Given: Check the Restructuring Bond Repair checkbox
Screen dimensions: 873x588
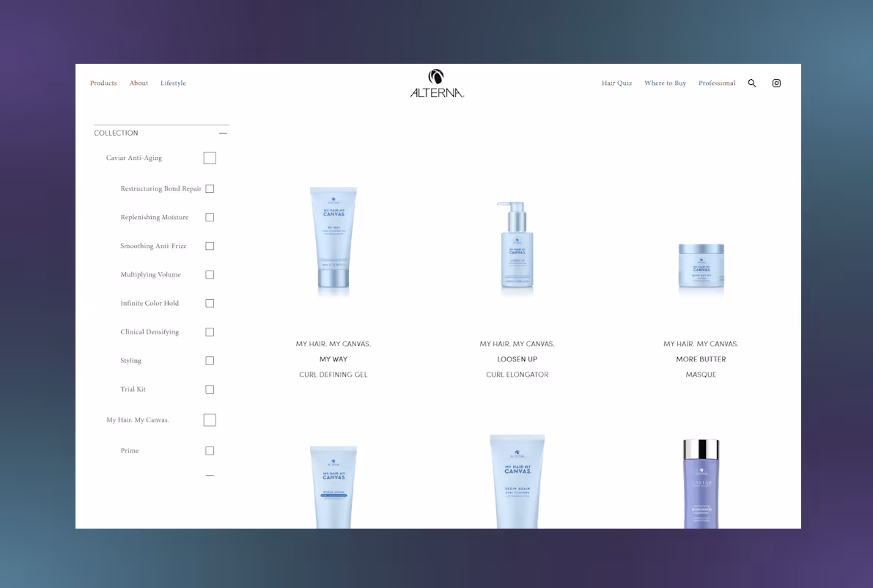Looking at the screenshot, I should click(210, 188).
